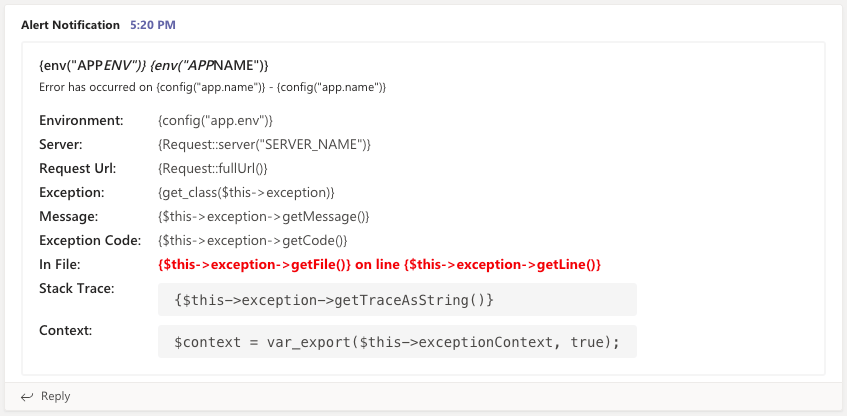
Task: Click the 'Error has occurred on' subtitle
Action: pyautogui.click(x=212, y=87)
